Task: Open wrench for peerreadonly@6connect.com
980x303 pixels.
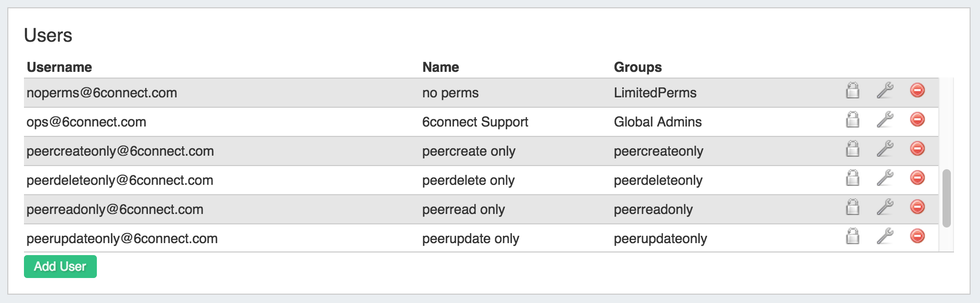Action: (885, 207)
